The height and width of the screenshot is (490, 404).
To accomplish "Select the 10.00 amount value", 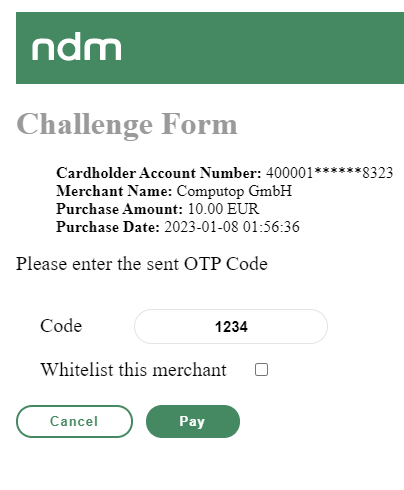I will (x=205, y=209).
